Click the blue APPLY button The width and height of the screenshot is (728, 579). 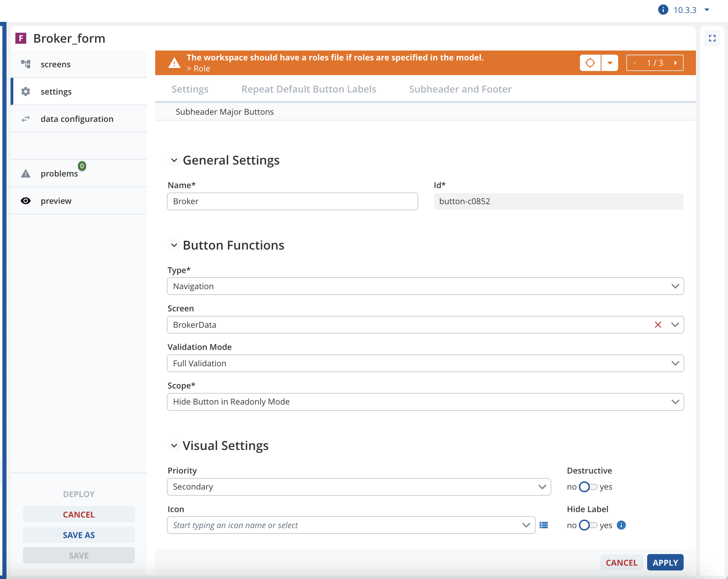tap(665, 563)
